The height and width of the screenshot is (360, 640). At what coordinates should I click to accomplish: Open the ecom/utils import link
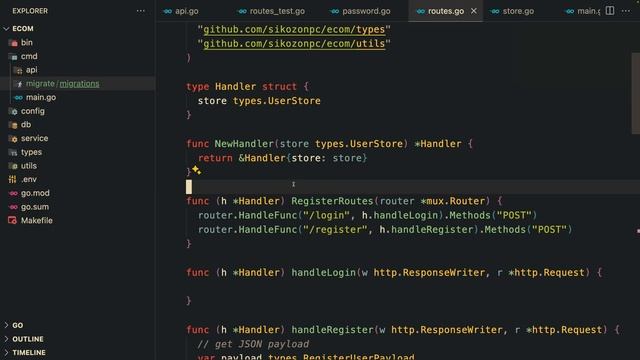click(294, 43)
